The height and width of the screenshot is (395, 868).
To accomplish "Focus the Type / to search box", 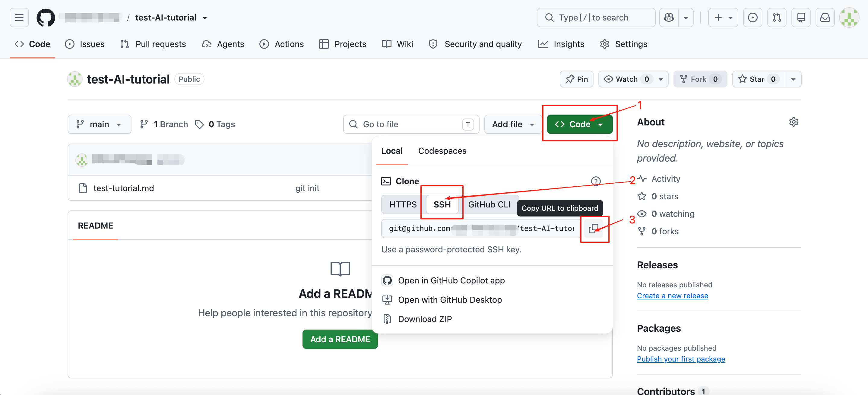I will 596,17.
